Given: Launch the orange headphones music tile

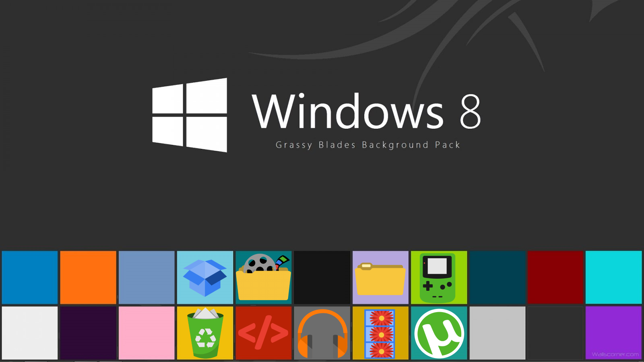Looking at the screenshot, I should click(322, 333).
